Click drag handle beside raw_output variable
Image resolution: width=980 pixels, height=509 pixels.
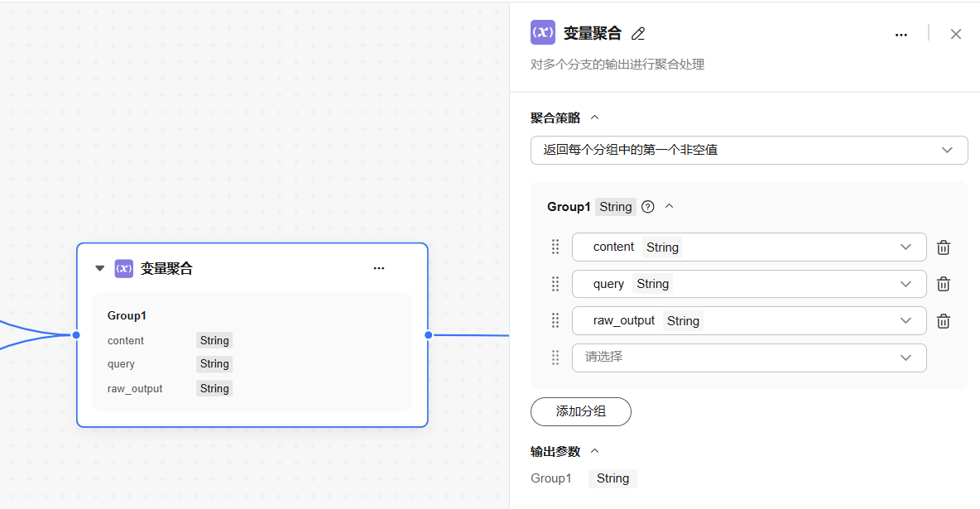point(555,320)
